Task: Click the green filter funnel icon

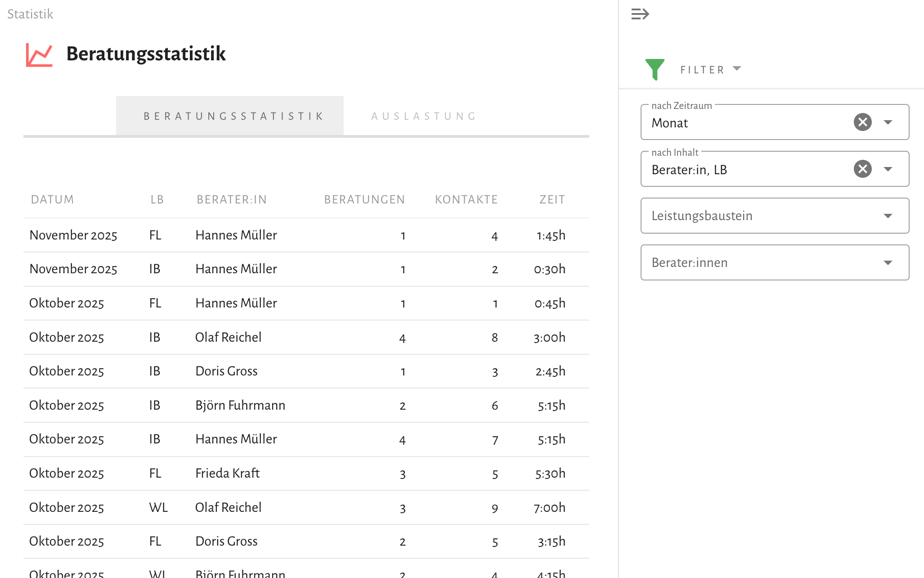Action: point(655,69)
